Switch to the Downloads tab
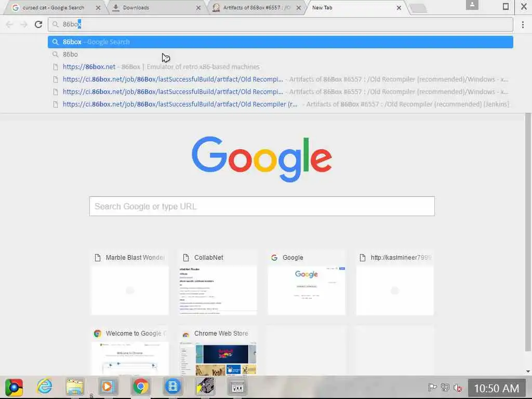The image size is (532, 399). point(156,7)
